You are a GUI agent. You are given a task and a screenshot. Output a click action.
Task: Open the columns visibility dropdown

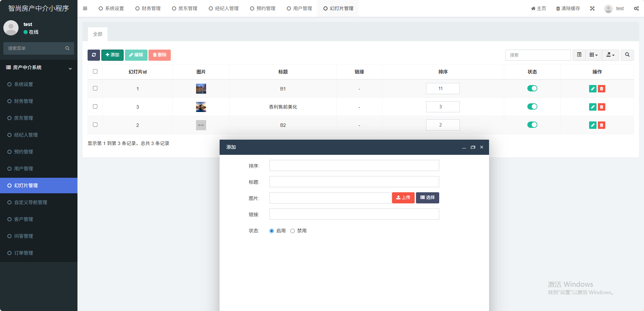pos(593,55)
